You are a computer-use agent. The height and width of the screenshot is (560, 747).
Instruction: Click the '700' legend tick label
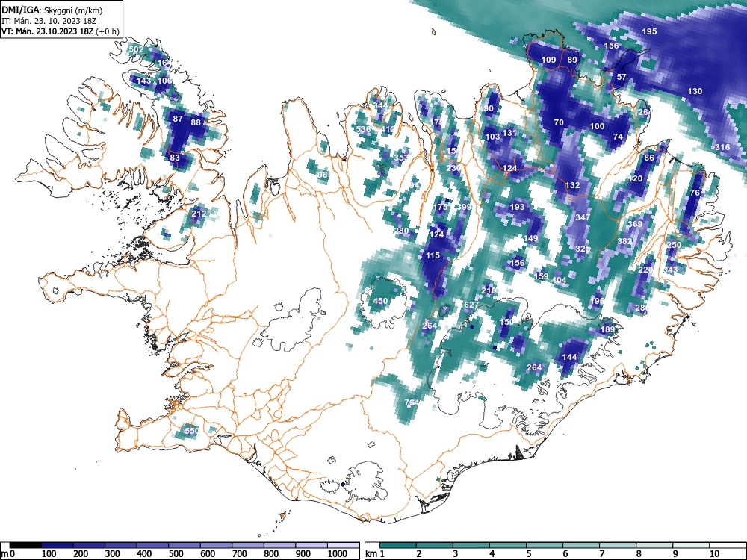click(240, 554)
